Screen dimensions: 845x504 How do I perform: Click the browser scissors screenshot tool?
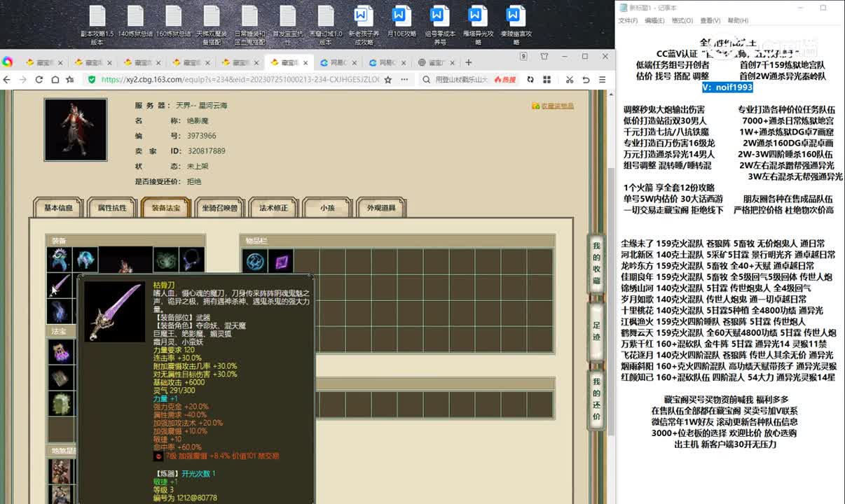point(570,80)
